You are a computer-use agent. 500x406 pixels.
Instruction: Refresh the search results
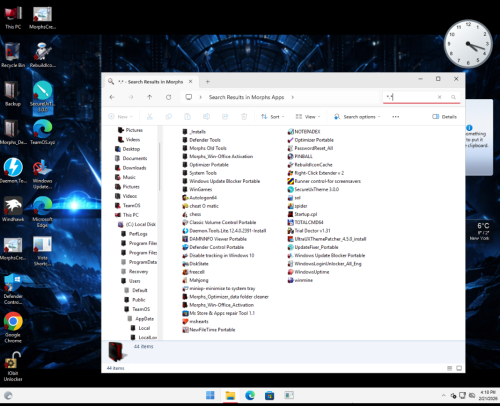[169, 97]
